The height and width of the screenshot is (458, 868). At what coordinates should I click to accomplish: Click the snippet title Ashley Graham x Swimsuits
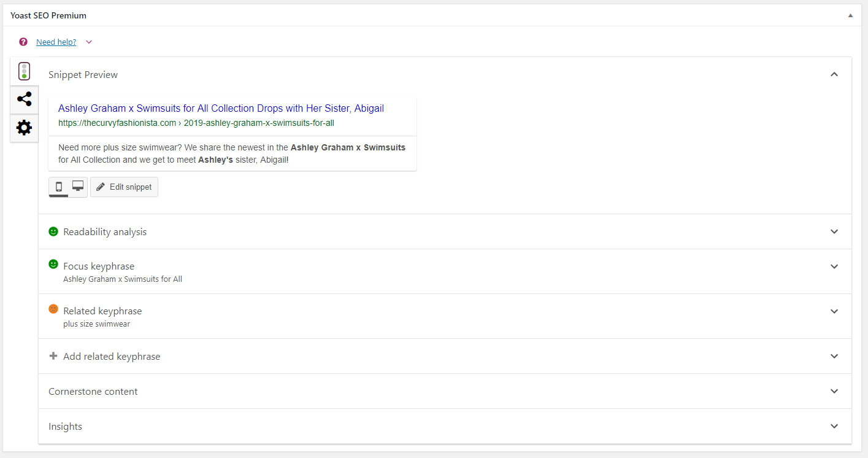(221, 108)
